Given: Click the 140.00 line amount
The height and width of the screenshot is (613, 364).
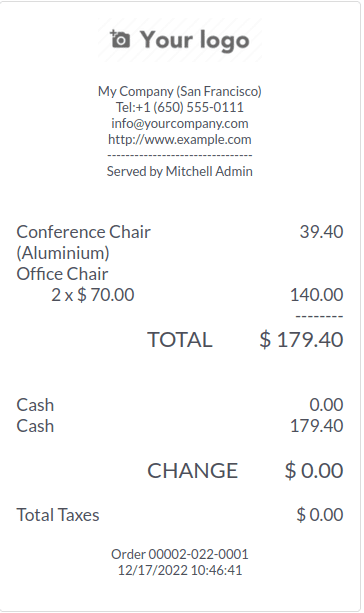Looking at the screenshot, I should 317,295.
